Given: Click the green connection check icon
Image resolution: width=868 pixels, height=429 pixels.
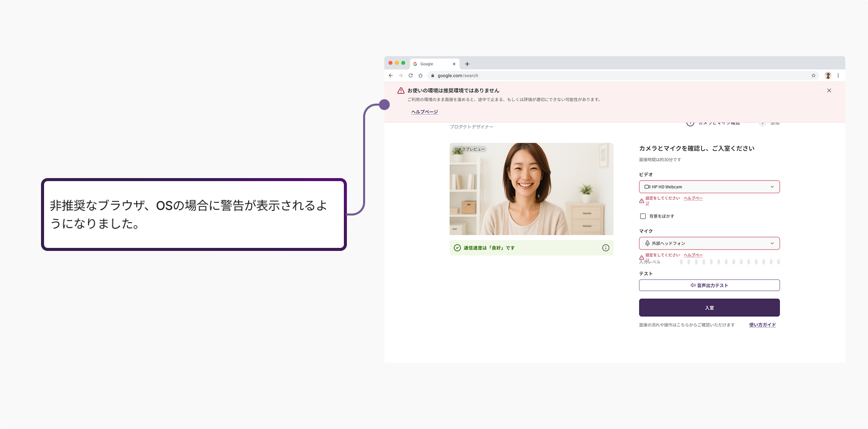Looking at the screenshot, I should (x=457, y=248).
